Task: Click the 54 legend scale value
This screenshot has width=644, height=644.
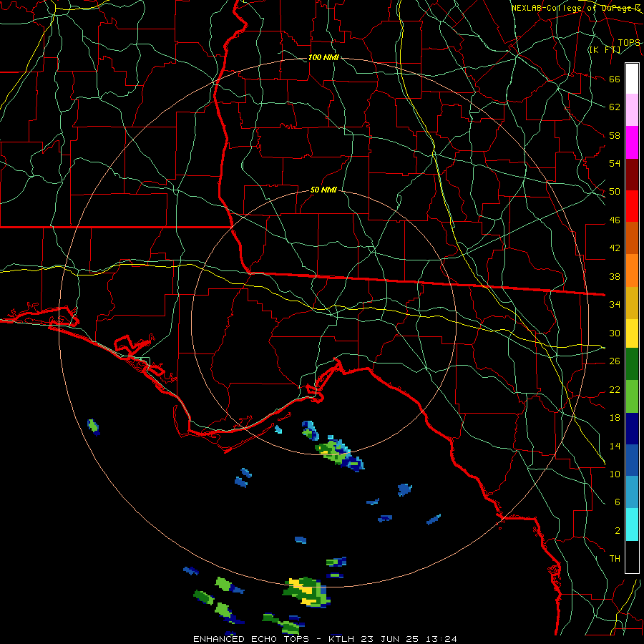Action: (615, 163)
